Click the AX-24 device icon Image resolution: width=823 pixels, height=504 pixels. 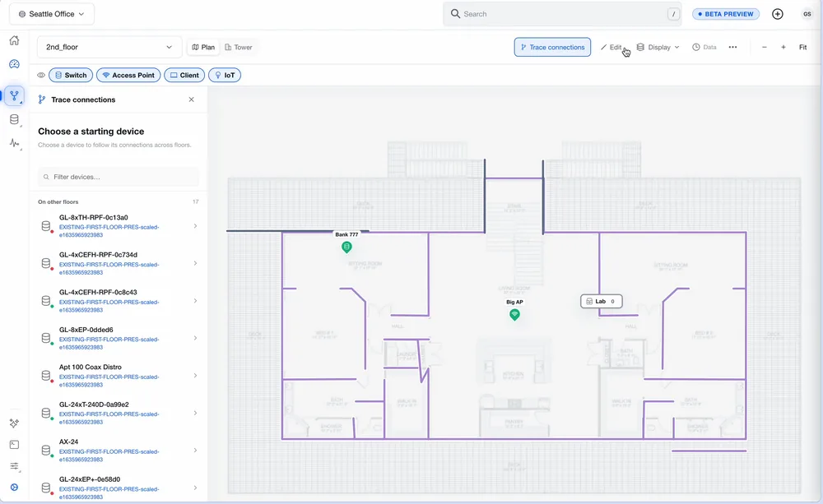pos(46,451)
